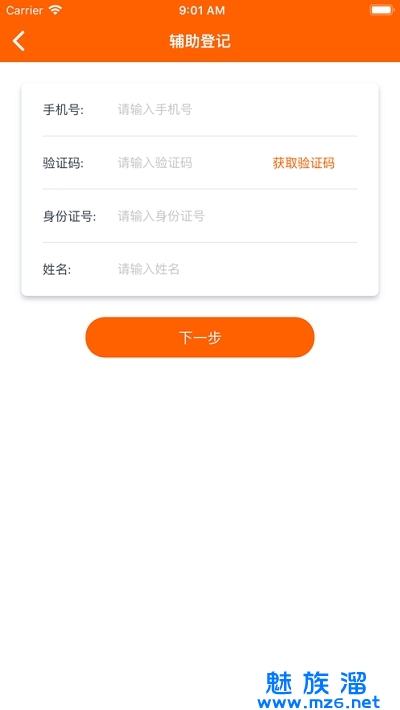400x710 pixels.
Task: Tap the battery icon in status bar
Action: (x=381, y=10)
